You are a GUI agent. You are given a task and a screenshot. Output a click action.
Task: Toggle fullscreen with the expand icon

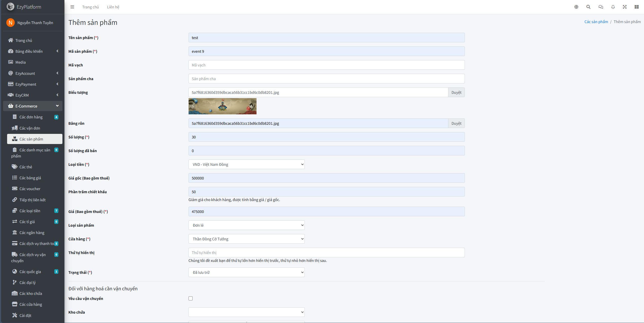click(x=625, y=7)
